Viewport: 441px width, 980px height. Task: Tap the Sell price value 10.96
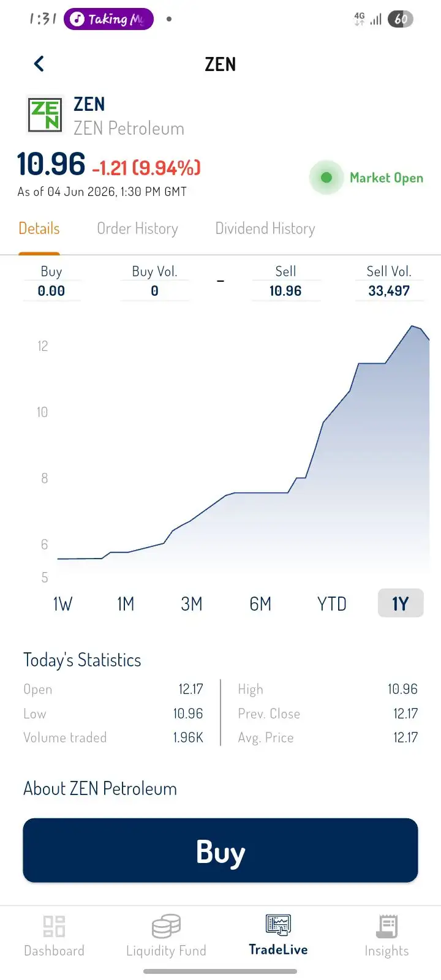[285, 291]
